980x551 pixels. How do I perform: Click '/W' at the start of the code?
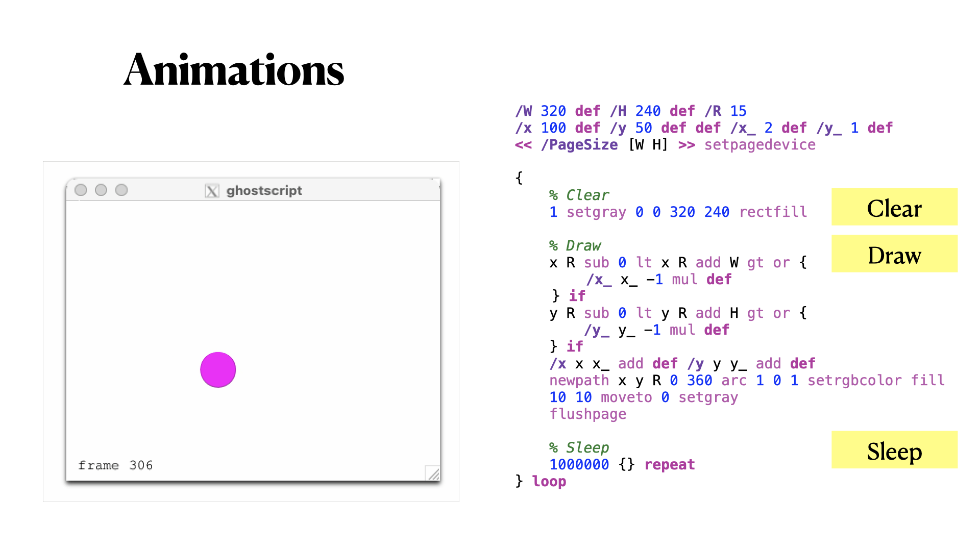[x=524, y=111]
